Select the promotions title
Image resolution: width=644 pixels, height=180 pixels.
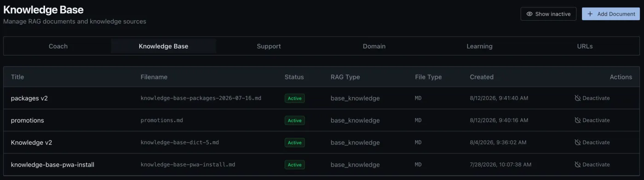[28, 120]
